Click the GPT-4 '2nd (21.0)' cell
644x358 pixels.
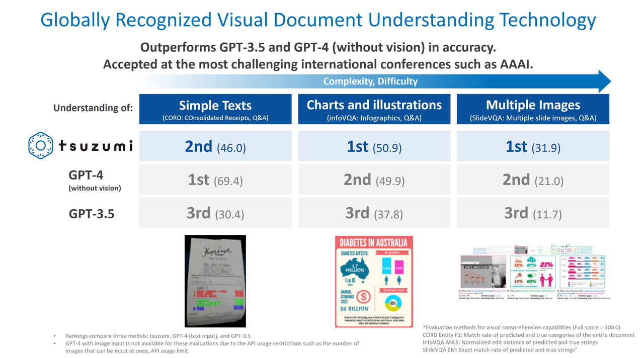tap(533, 179)
